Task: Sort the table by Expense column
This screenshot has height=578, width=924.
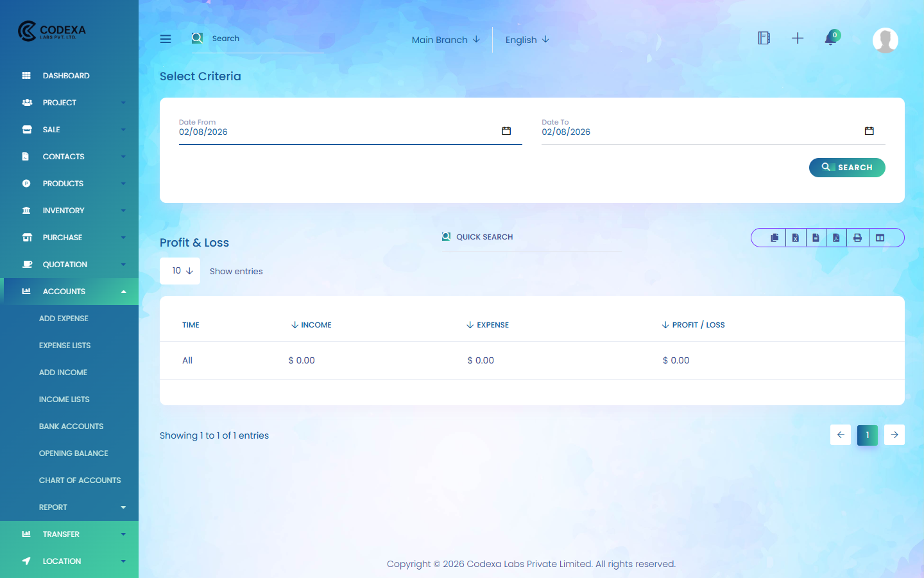Action: click(488, 324)
